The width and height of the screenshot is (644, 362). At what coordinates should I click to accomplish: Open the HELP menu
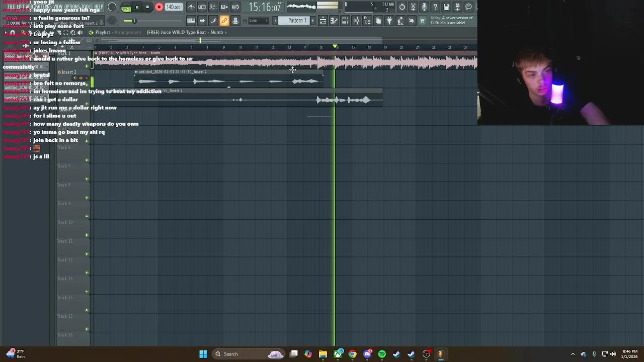pyautogui.click(x=99, y=7)
